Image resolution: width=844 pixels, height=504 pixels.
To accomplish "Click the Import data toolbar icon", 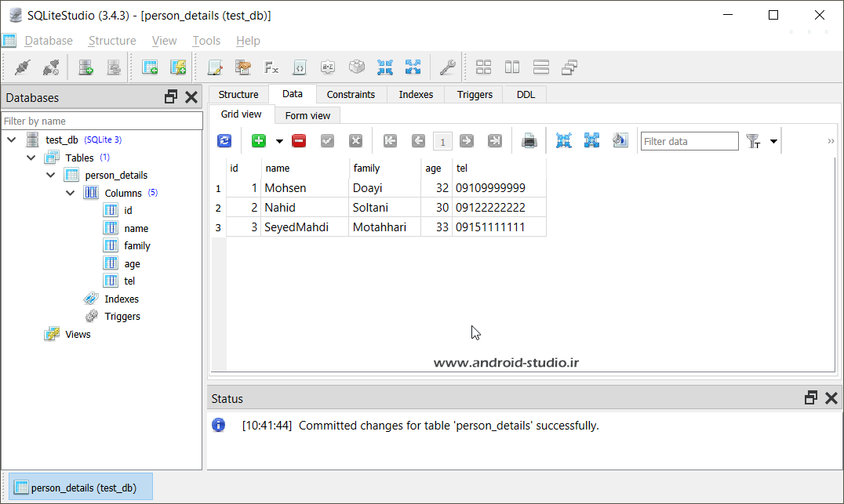I will coord(385,67).
